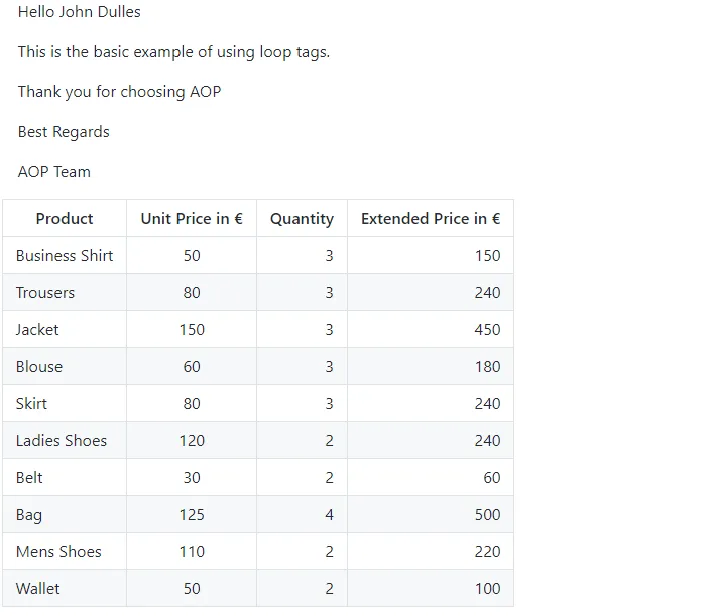This screenshot has height=616, width=715.
Task: Click the Mens Shoes product cell
Action: click(x=64, y=551)
